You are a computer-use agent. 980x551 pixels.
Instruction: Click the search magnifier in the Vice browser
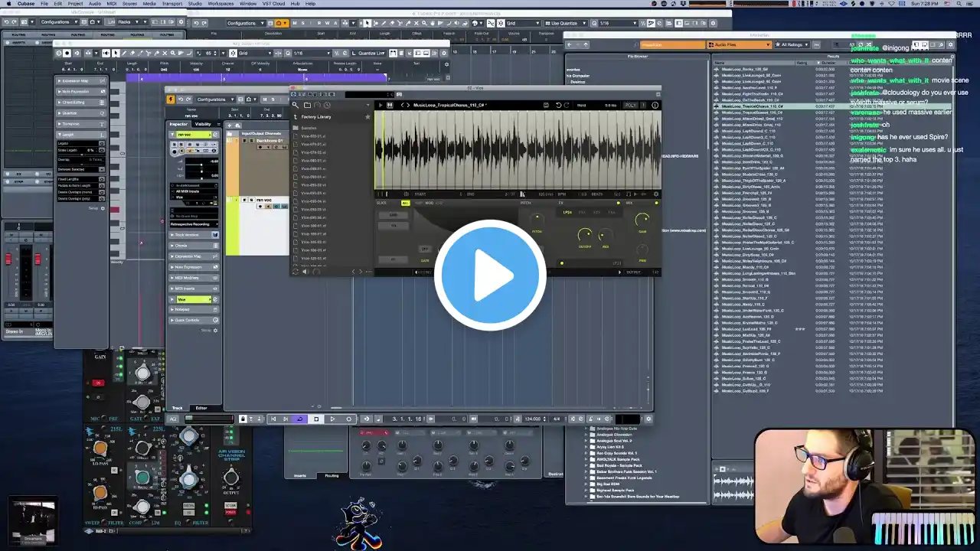296,105
